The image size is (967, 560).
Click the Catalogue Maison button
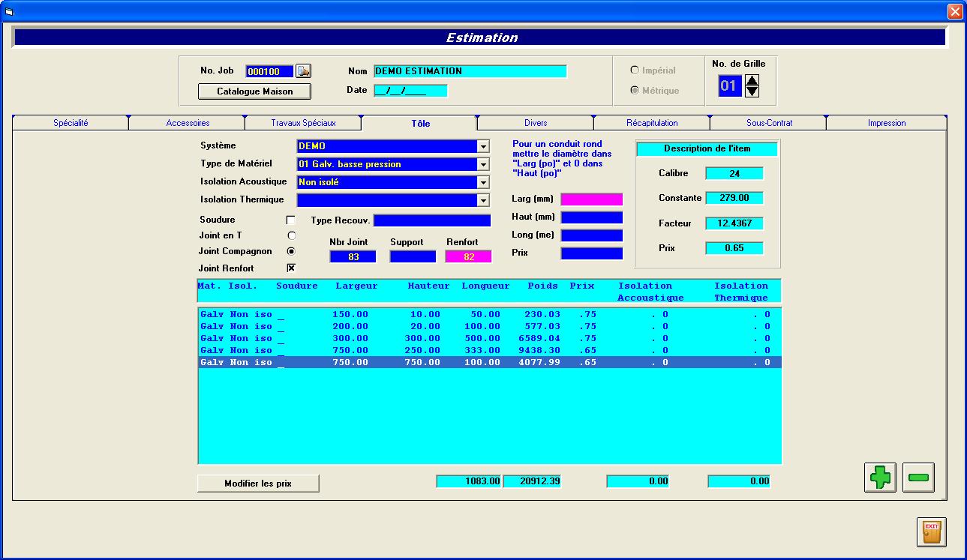pos(254,91)
